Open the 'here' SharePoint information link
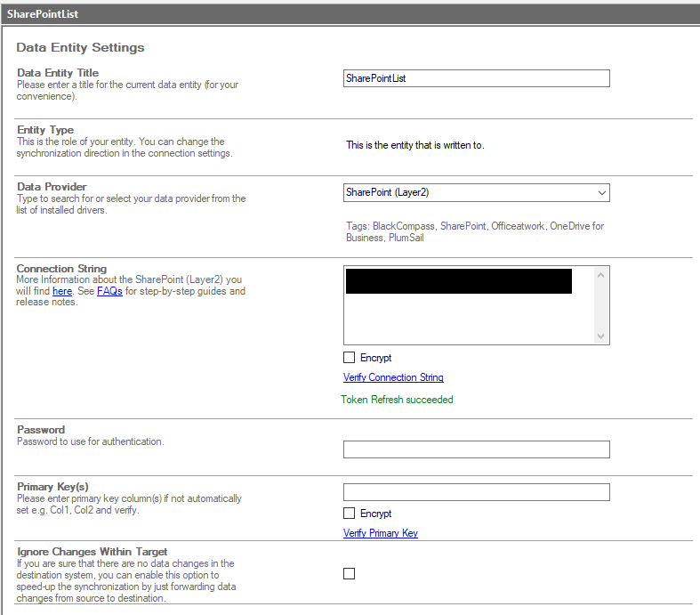Image resolution: width=700 pixels, height=615 pixels. [x=62, y=291]
